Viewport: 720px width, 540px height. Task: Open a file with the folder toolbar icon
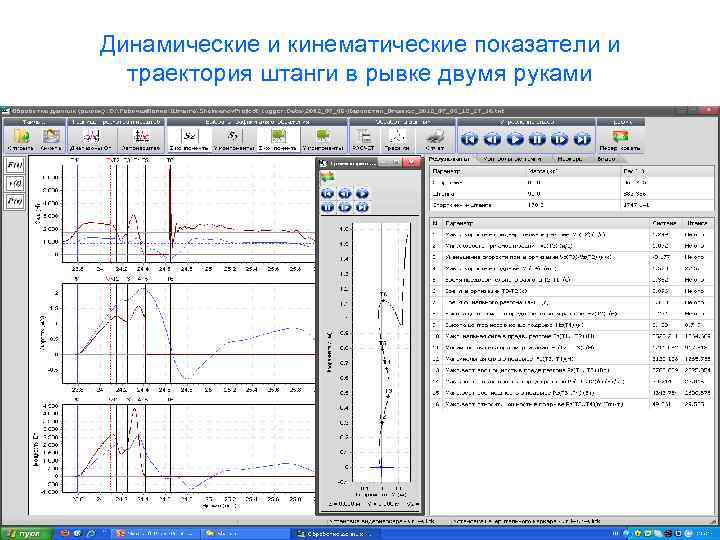pyautogui.click(x=21, y=139)
